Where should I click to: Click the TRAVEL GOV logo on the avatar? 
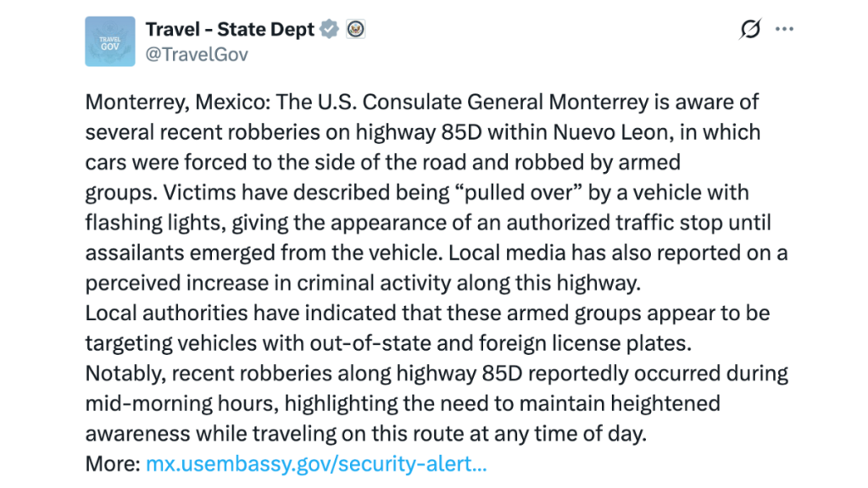pyautogui.click(x=109, y=41)
